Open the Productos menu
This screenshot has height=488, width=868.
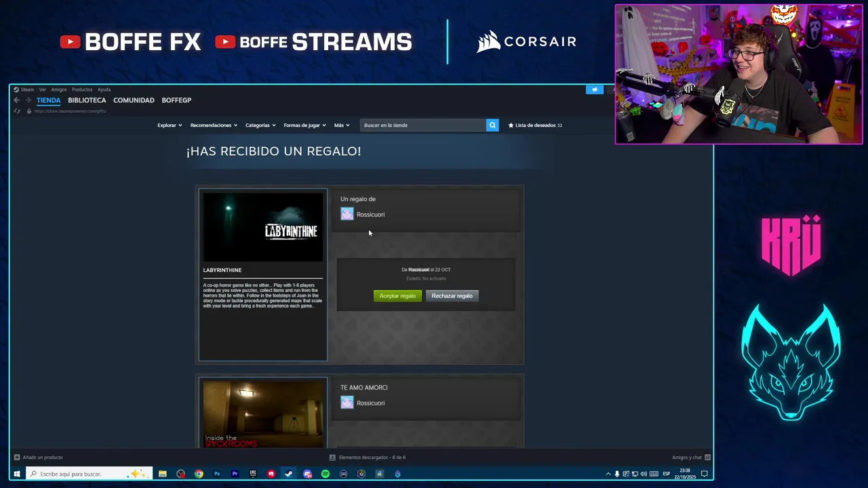[82, 89]
